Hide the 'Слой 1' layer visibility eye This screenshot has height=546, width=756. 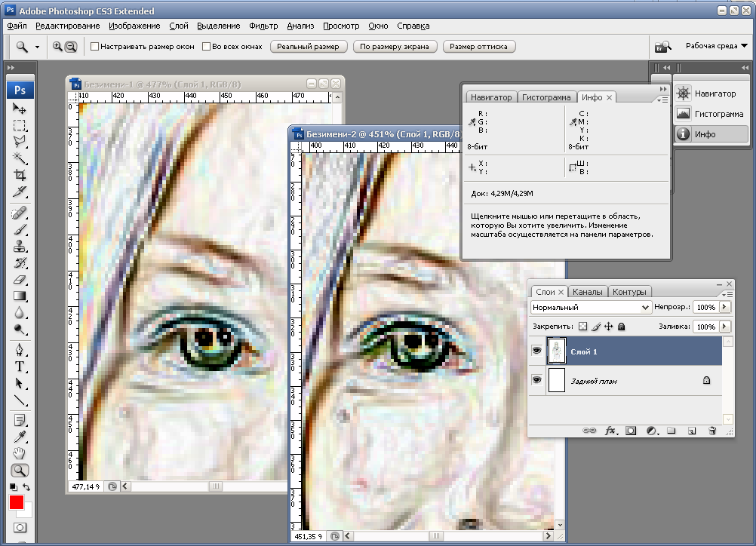(536, 351)
